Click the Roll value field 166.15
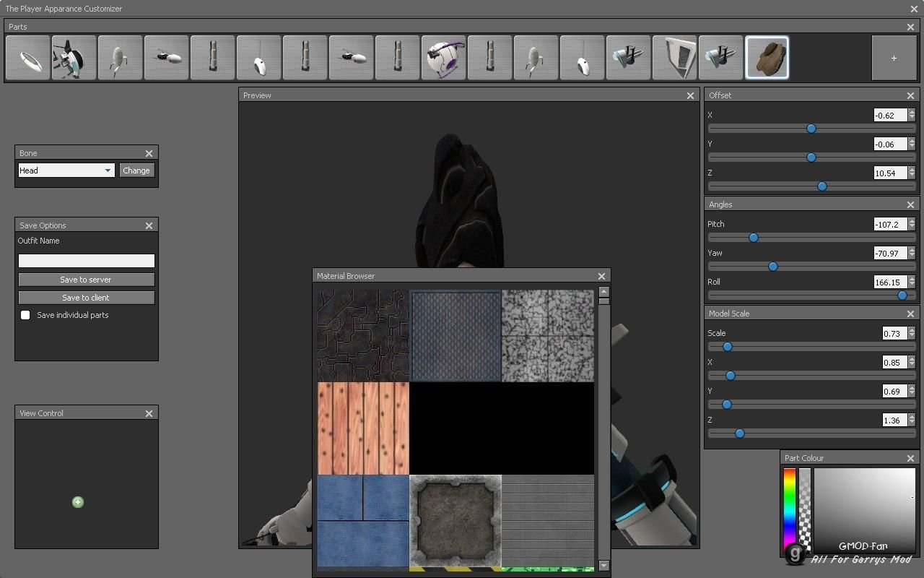924x578 pixels. pyautogui.click(x=890, y=282)
